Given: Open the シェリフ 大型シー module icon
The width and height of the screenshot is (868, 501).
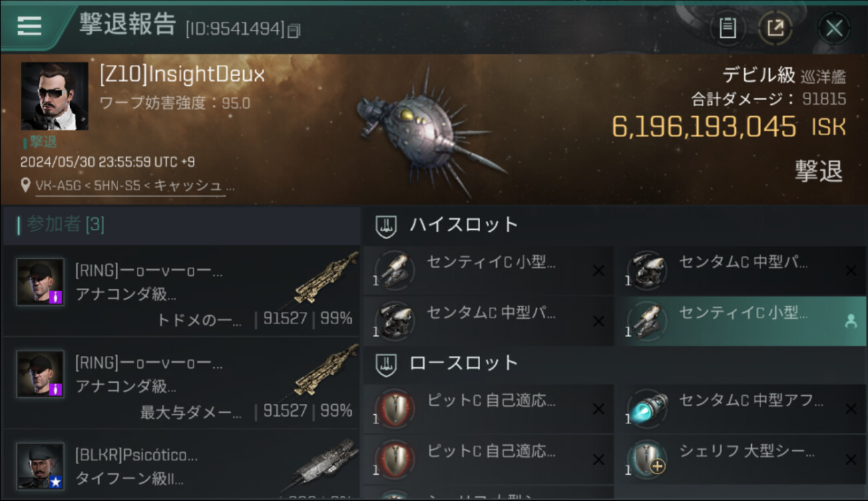Looking at the screenshot, I should pos(647,459).
